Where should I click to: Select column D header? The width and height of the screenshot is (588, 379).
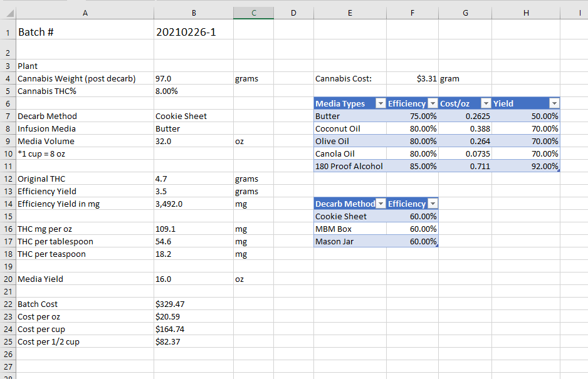click(293, 13)
